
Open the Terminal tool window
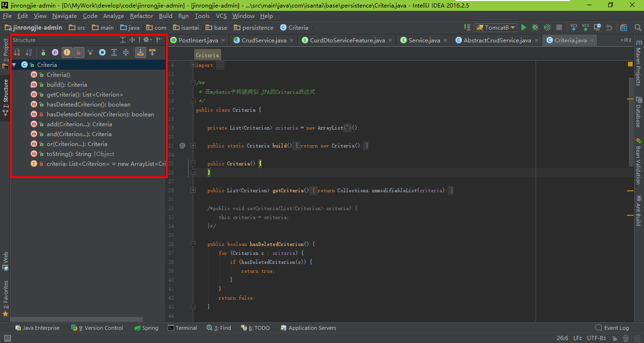point(182,328)
